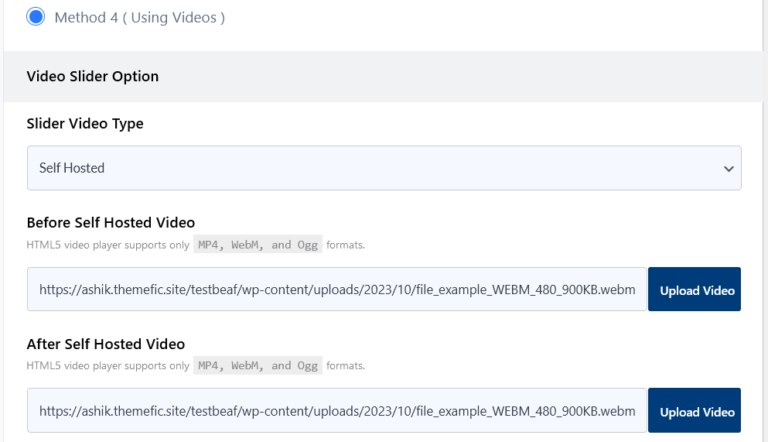Focus the After Self Hosted Video URL field
768x442 pixels.
pyautogui.click(x=336, y=411)
